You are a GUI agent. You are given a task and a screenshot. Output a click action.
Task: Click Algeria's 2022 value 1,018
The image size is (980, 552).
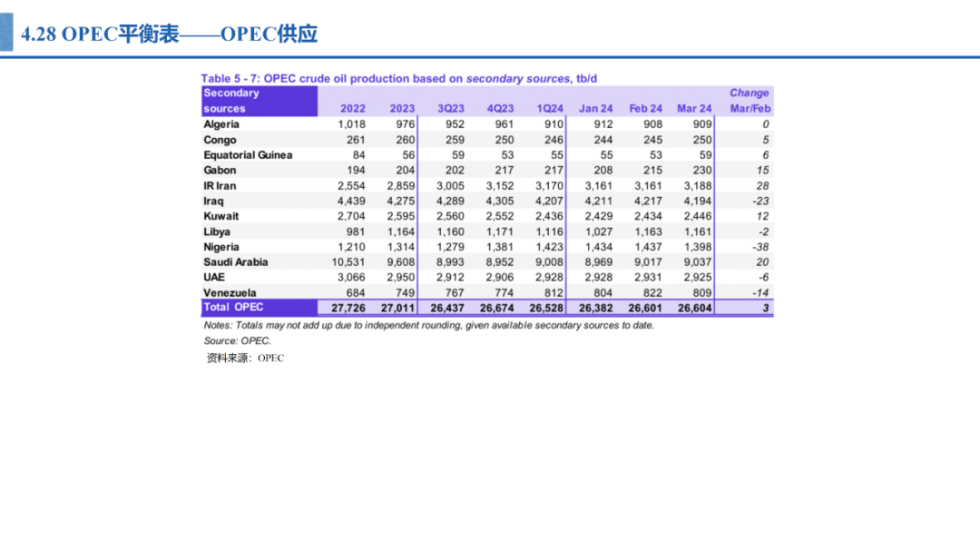(351, 124)
